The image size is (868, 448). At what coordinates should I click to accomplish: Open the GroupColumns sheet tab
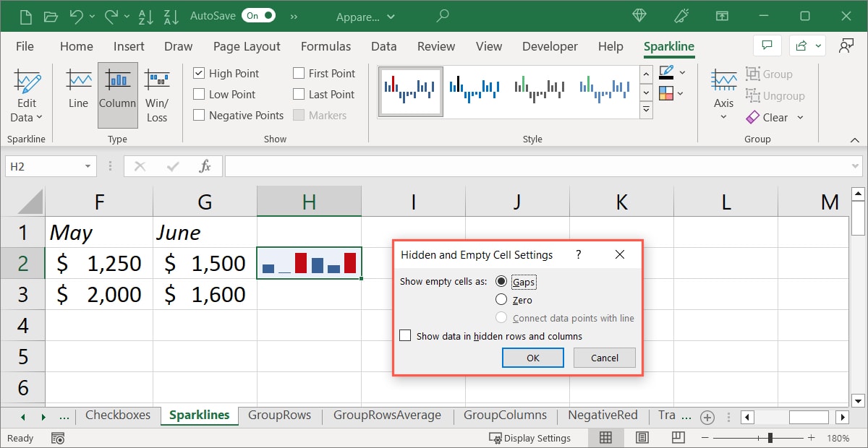tap(505, 416)
